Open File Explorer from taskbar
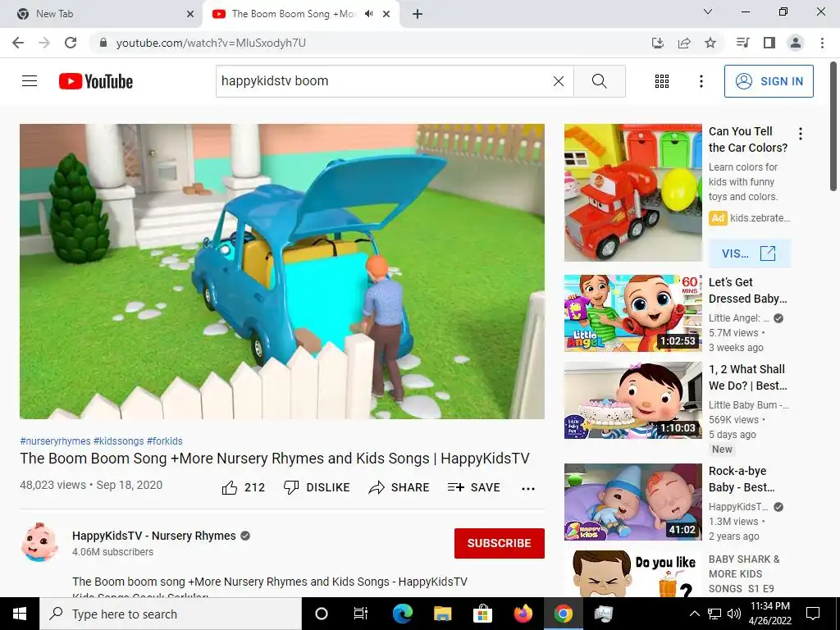The image size is (840, 630). 442,614
